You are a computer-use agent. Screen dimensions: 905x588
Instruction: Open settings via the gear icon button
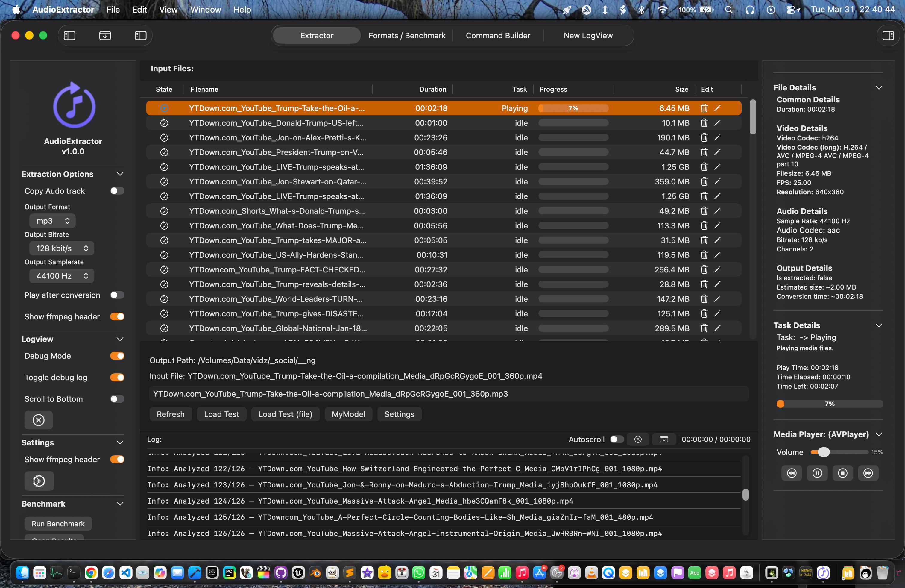tap(39, 481)
